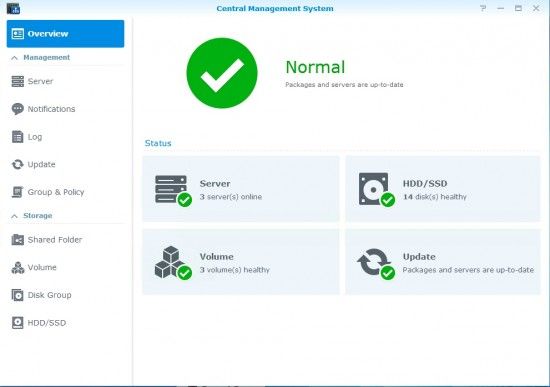Click the Server rack icon in Status
The width and height of the screenshot is (550, 387).
pos(173,191)
